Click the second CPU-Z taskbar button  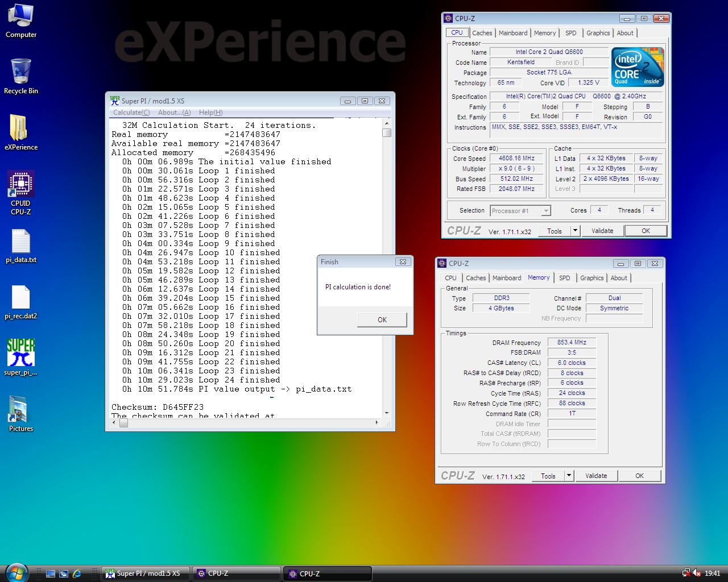(328, 573)
